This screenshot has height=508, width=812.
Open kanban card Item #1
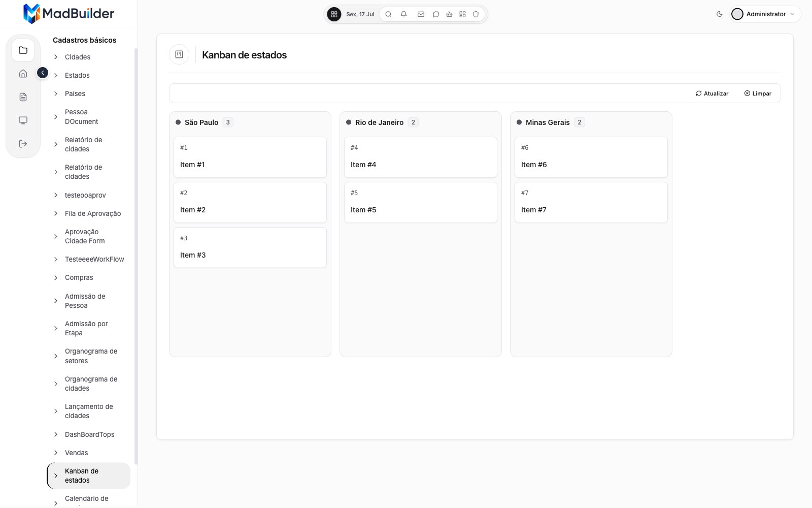[x=250, y=157]
